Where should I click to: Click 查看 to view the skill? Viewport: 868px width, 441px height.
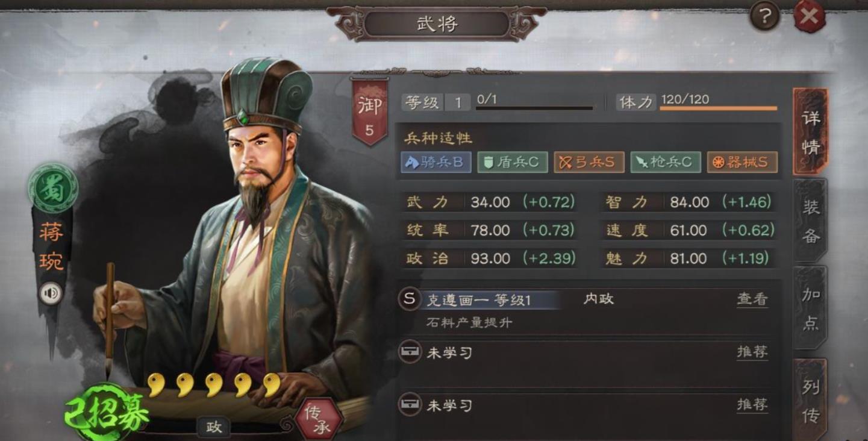click(752, 299)
